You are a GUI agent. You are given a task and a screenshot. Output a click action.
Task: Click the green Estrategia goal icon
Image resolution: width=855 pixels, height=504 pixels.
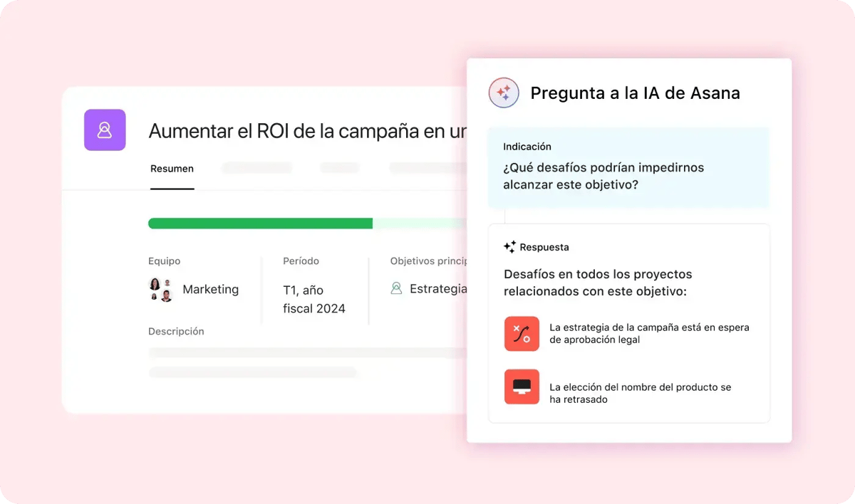coord(396,288)
